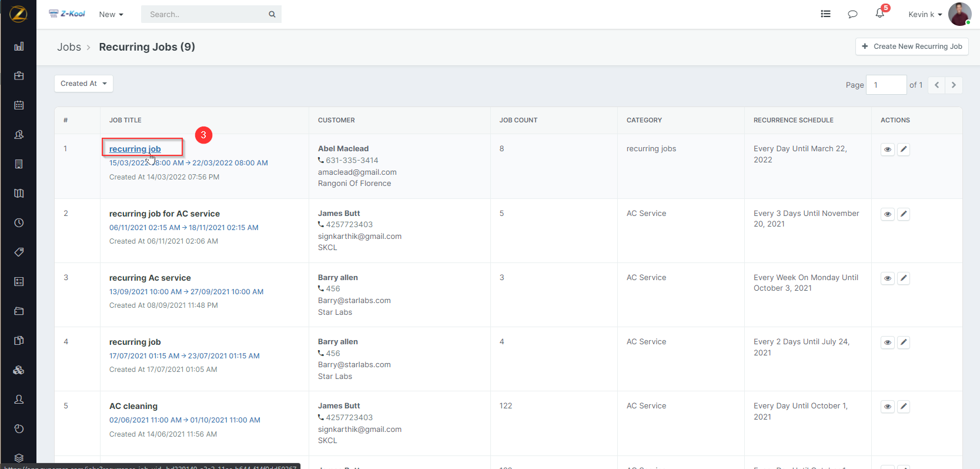Image resolution: width=980 pixels, height=469 pixels.
Task: Click the Jobs breadcrumb
Action: click(69, 47)
